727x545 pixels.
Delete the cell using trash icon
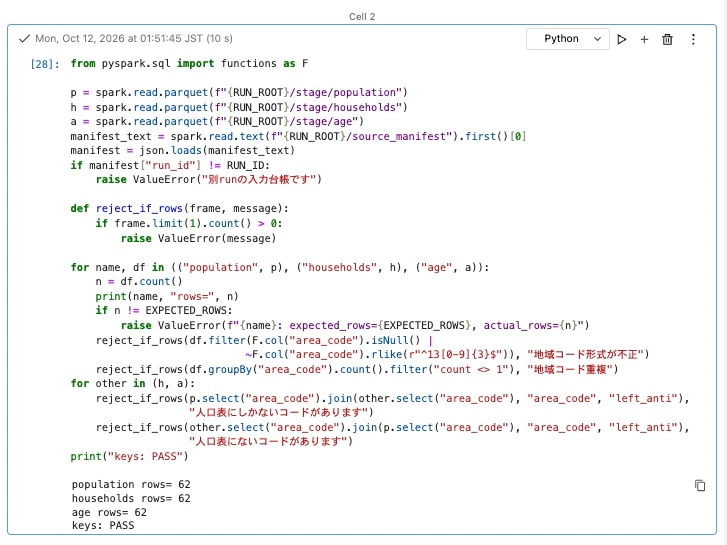(667, 39)
